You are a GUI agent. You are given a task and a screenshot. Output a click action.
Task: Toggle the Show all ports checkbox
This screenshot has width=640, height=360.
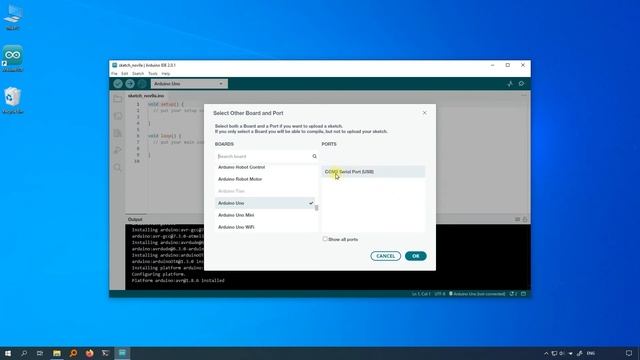[325, 239]
